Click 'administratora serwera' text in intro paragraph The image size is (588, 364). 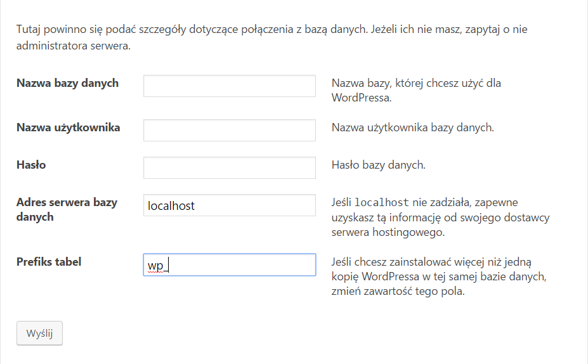coord(72,46)
